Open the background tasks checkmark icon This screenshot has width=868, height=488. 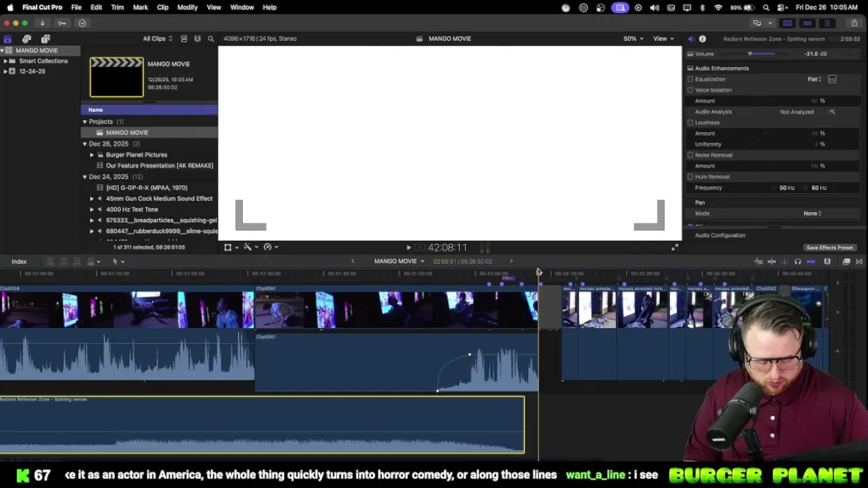pyautogui.click(x=82, y=23)
